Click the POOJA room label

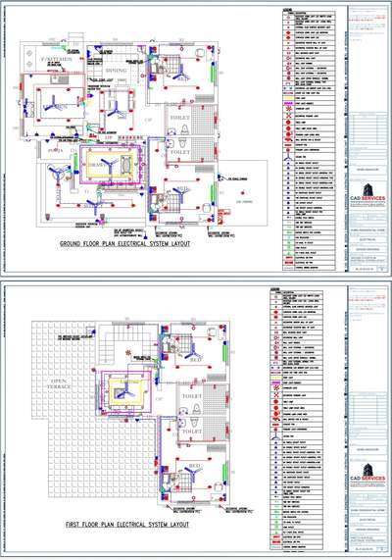55,151
